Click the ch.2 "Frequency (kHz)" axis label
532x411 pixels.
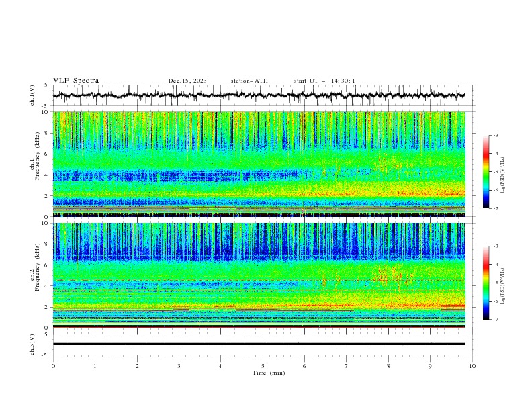38,267
